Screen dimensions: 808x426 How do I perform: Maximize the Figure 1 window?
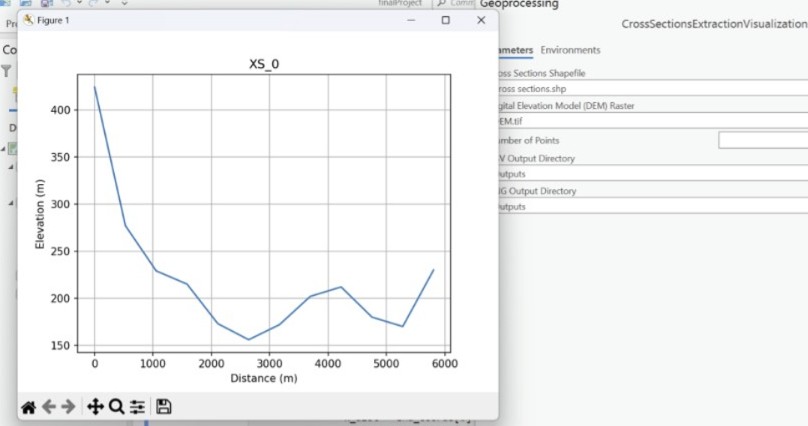(x=445, y=20)
